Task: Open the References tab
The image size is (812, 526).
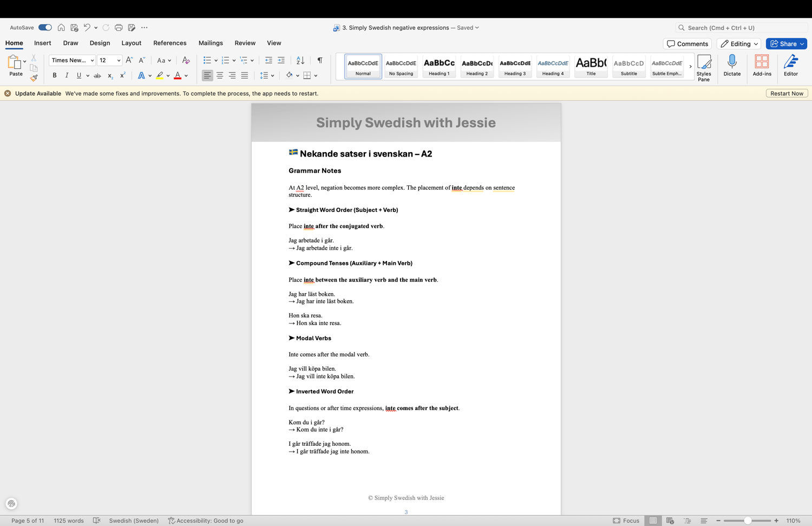Action: [x=170, y=43]
